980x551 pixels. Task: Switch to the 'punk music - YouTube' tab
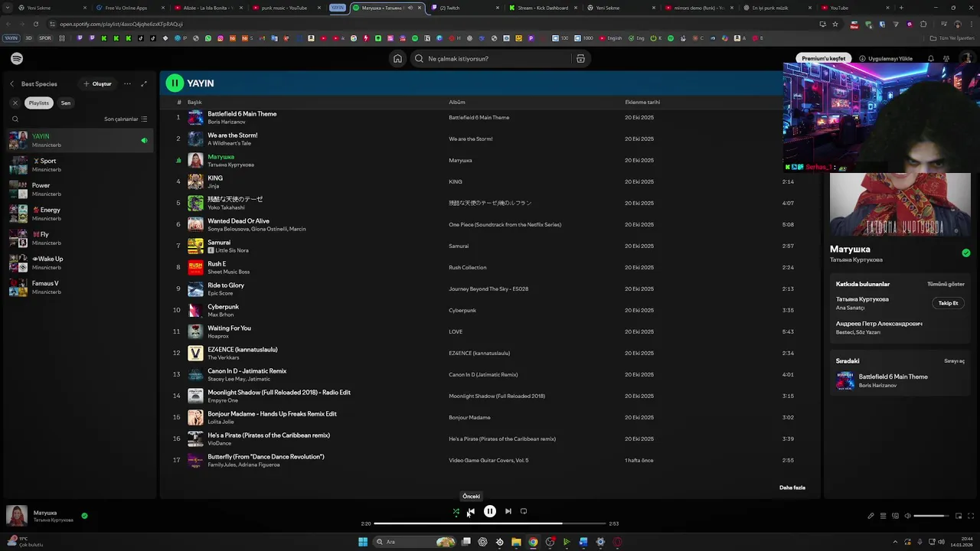pyautogui.click(x=284, y=8)
